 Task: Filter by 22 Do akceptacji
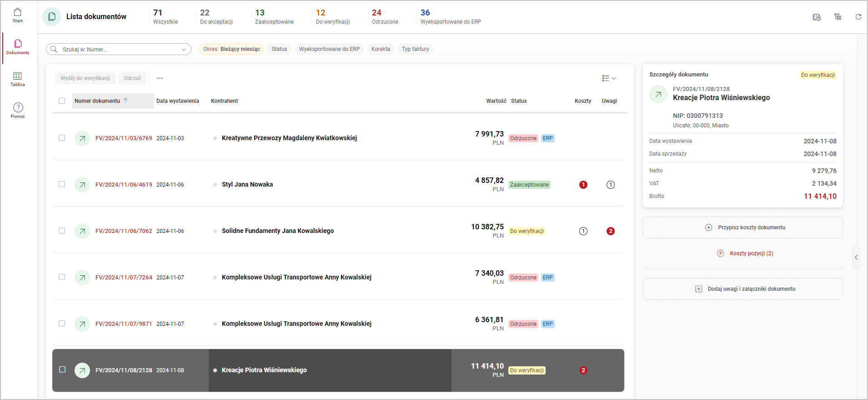click(216, 17)
